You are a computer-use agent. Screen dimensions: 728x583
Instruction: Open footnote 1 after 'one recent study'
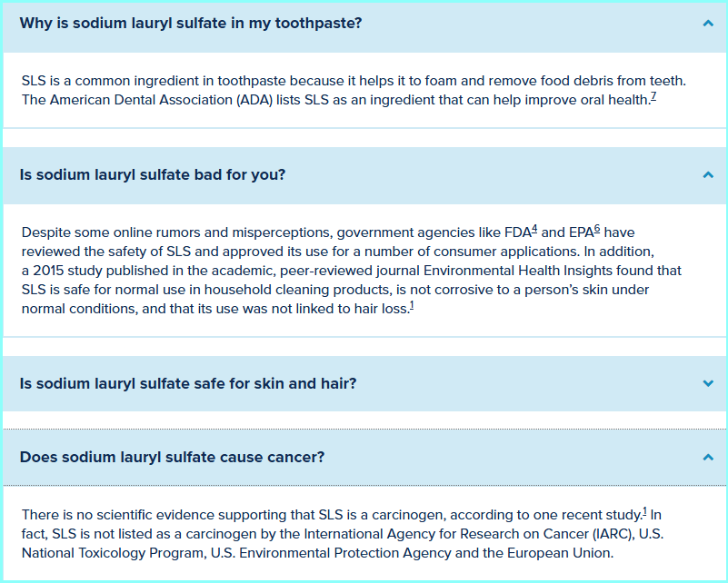click(644, 511)
